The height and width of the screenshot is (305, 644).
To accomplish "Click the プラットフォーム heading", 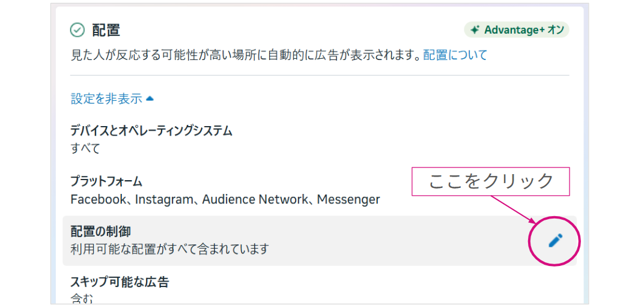I will click(x=106, y=181).
